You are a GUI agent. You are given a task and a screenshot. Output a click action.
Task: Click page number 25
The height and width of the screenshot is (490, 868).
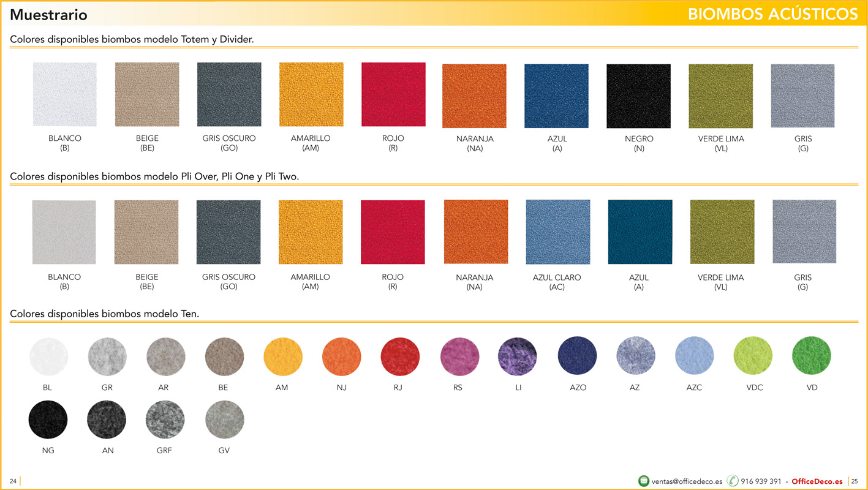tap(855, 481)
